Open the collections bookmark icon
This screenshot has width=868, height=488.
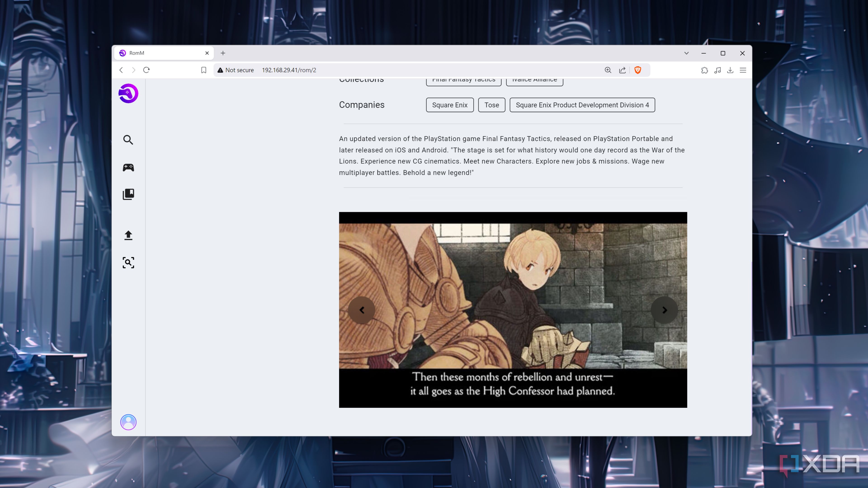(128, 194)
